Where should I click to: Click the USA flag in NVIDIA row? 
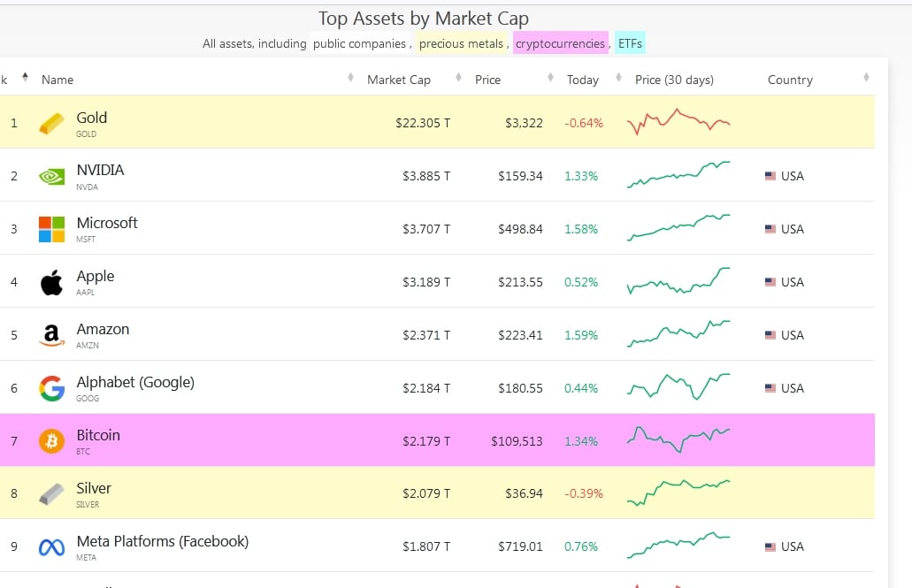[770, 176]
